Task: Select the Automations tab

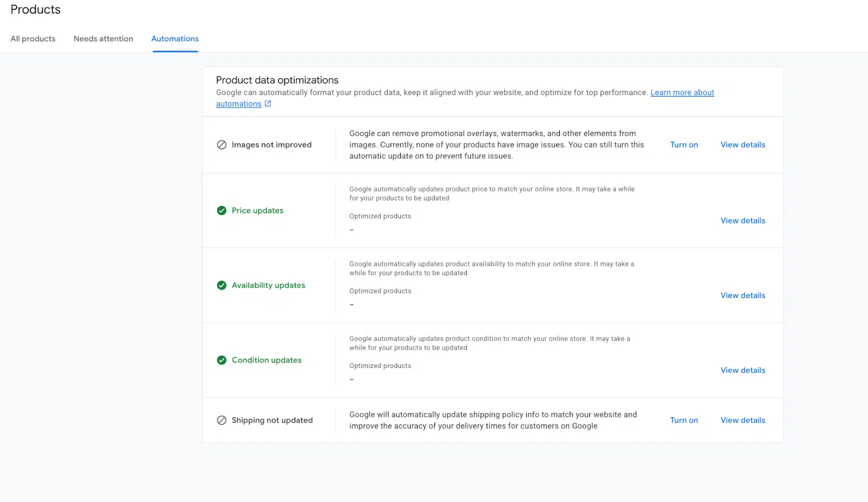Action: click(x=175, y=39)
